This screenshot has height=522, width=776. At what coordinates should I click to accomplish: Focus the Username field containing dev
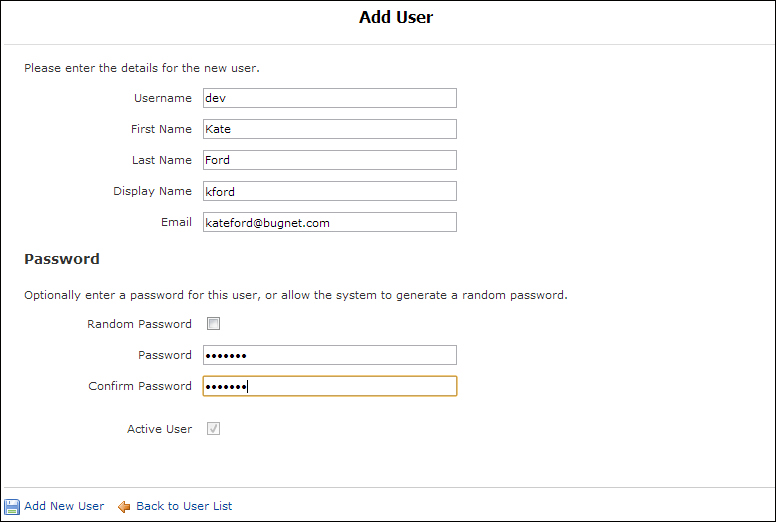pyautogui.click(x=329, y=98)
